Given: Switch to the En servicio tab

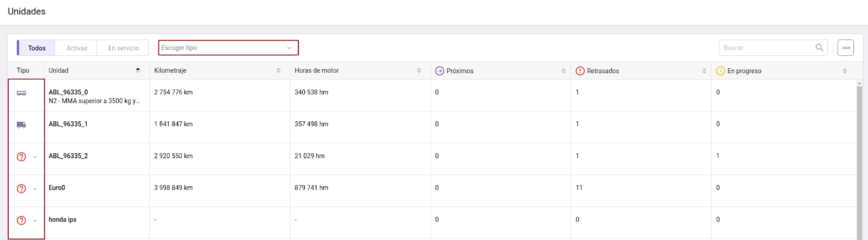Looking at the screenshot, I should click(123, 48).
